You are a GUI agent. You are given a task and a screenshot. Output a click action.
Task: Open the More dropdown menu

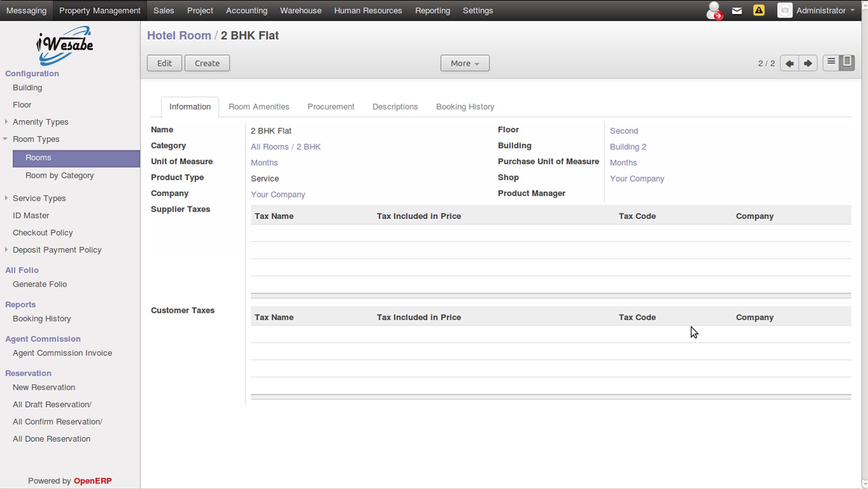tap(464, 63)
